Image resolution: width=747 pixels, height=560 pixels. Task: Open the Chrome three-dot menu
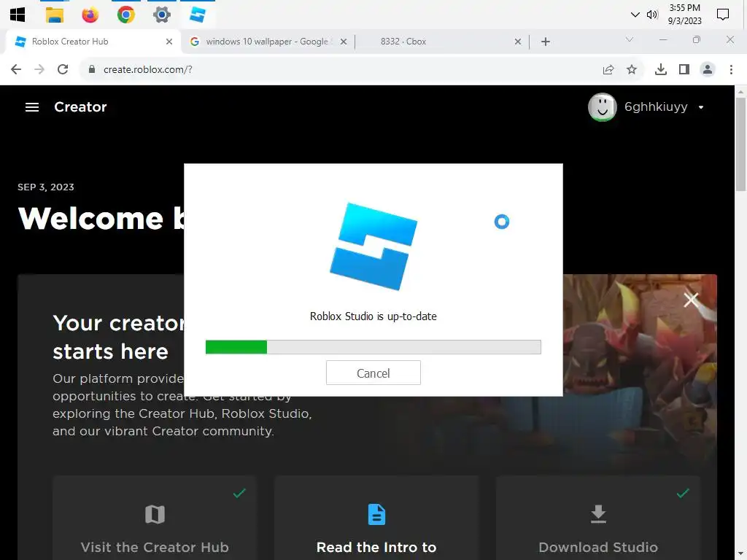pyautogui.click(x=731, y=69)
